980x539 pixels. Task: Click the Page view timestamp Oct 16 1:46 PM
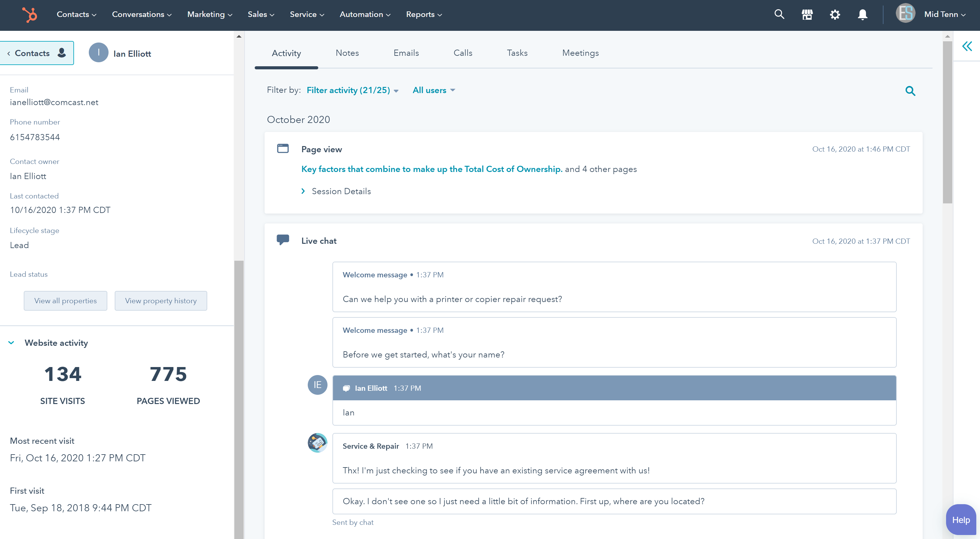click(861, 149)
